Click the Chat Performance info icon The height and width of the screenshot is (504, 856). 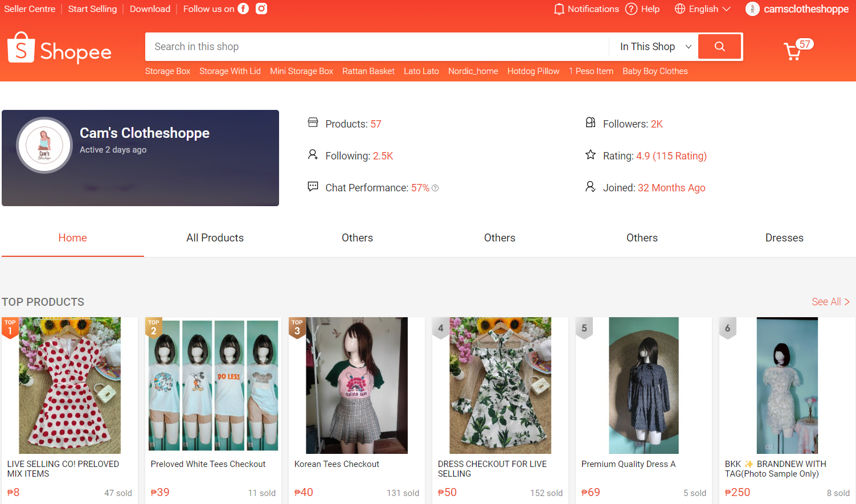click(435, 188)
